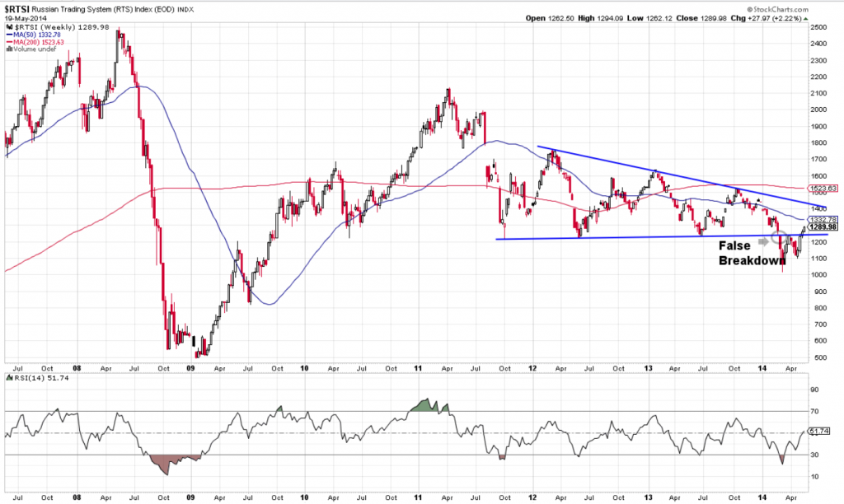Image resolution: width=844 pixels, height=504 pixels.
Task: Click the blue line marker for MA(50)
Action: pyautogui.click(x=10, y=35)
